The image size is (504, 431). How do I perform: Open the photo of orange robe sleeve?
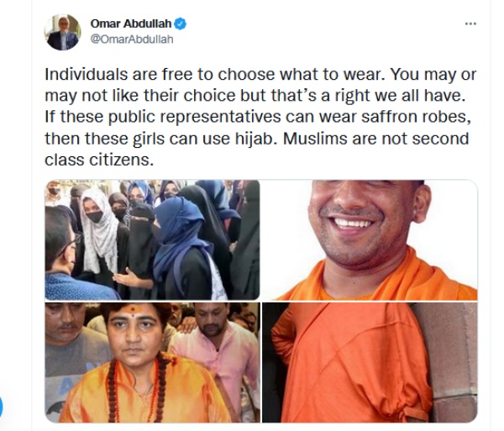(370, 362)
